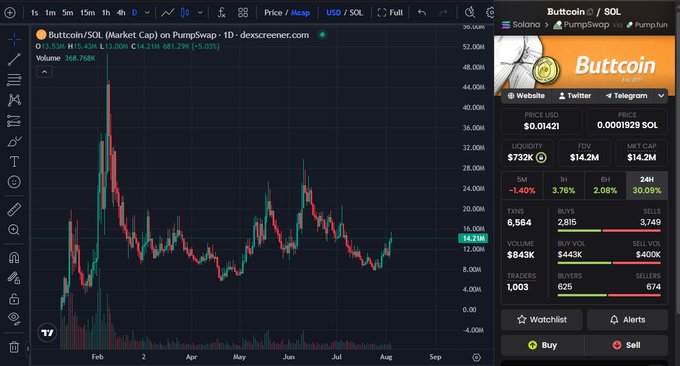Viewport: 680px width, 366px height.
Task: Open the quick search icon in toolbar
Action: 470,13
